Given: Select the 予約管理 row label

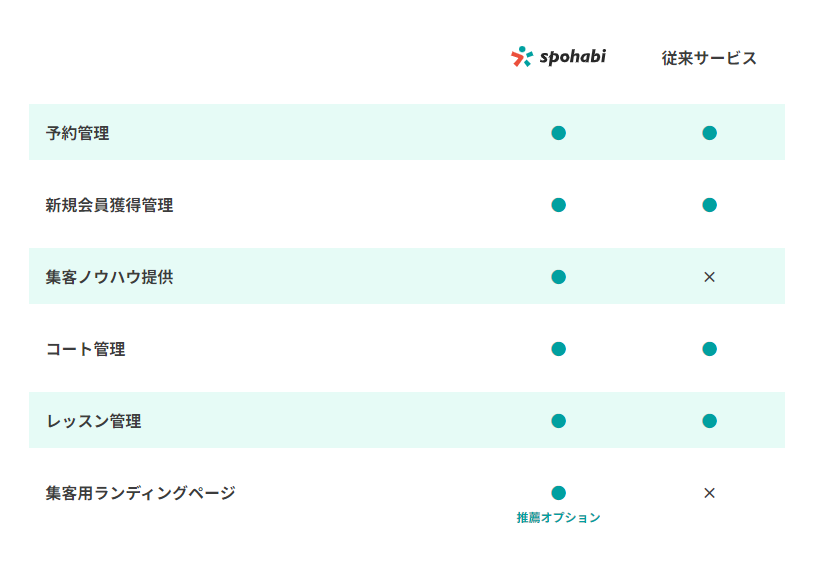Looking at the screenshot, I should tap(78, 133).
